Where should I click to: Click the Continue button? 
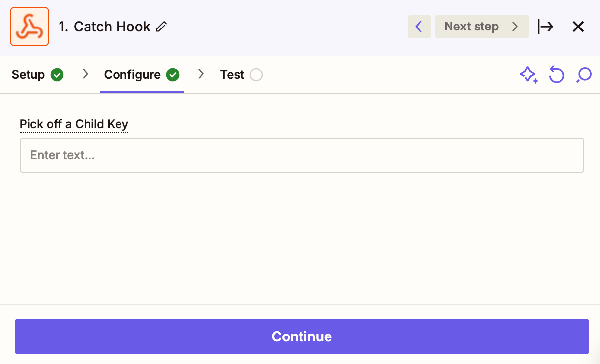point(302,336)
